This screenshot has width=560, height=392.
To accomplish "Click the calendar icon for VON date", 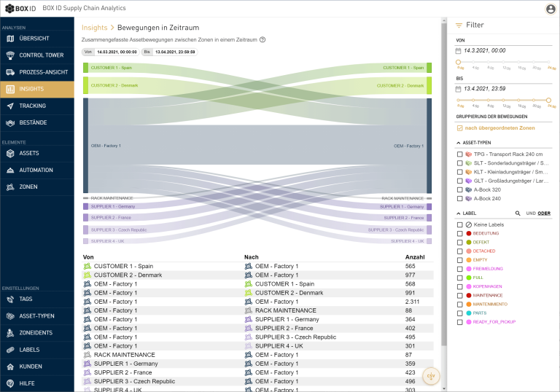I will [x=458, y=51].
